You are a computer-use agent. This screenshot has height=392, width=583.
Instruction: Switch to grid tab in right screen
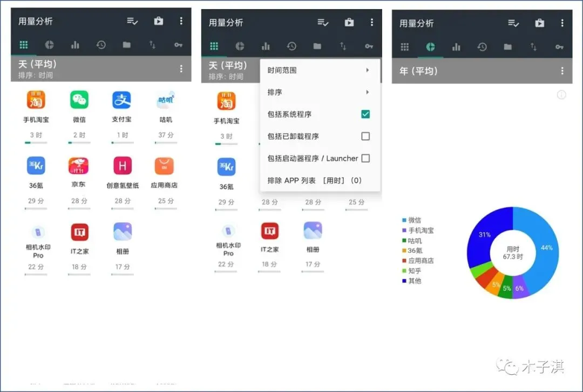click(x=405, y=47)
